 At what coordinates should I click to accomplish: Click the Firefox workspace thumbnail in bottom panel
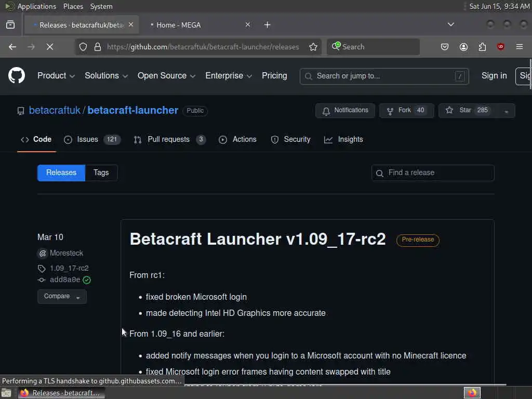pyautogui.click(x=472, y=393)
